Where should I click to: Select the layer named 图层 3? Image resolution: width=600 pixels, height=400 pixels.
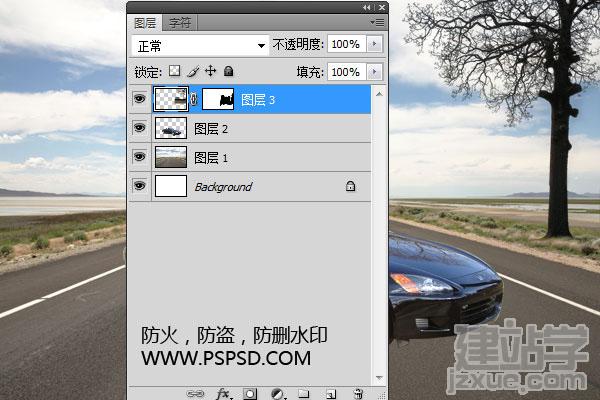pyautogui.click(x=258, y=100)
